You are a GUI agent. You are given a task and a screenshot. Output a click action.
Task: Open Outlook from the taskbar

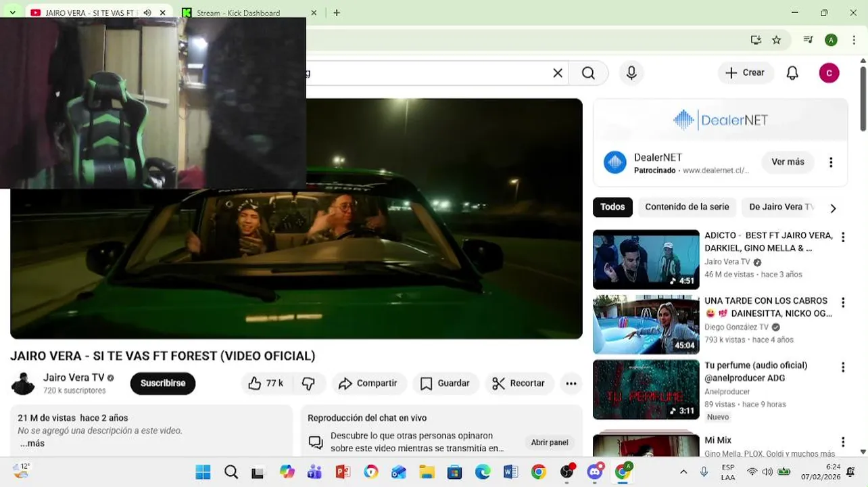pos(399,472)
